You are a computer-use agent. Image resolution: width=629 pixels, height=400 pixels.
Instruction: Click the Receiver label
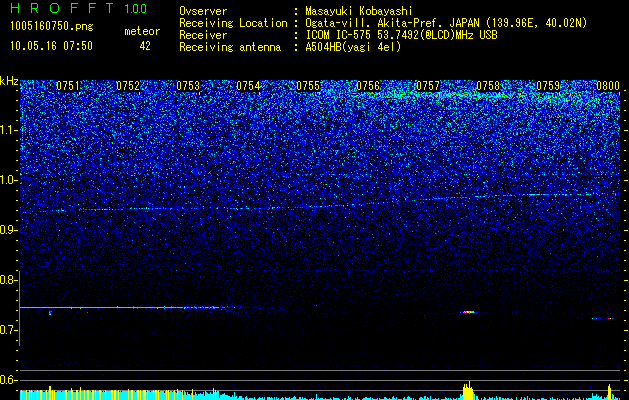click(x=203, y=35)
